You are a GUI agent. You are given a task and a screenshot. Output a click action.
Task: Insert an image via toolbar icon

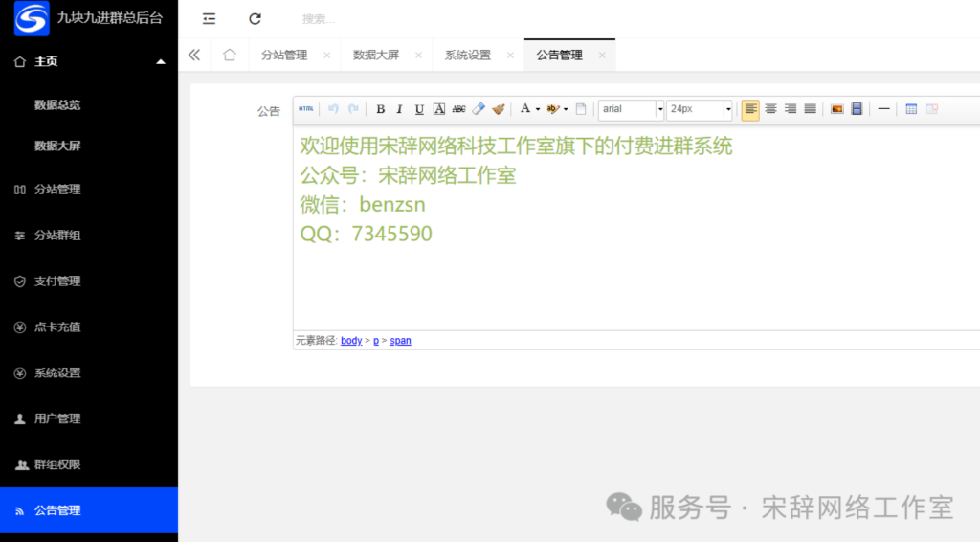(836, 109)
